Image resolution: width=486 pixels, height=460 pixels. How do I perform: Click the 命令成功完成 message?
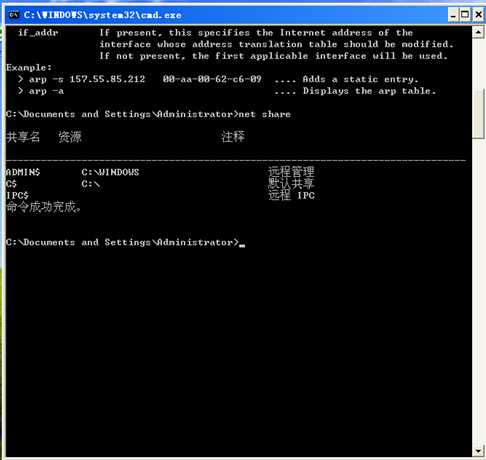point(43,207)
